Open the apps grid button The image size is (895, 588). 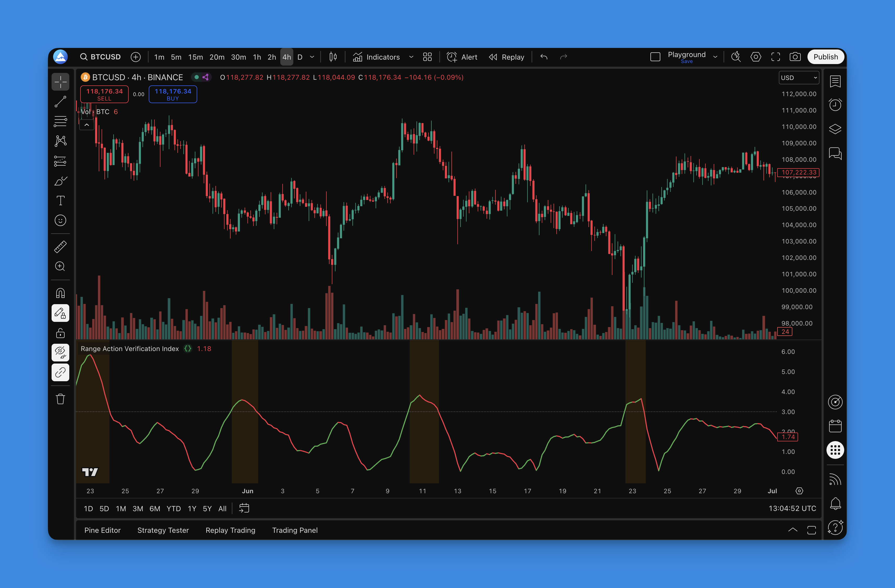click(x=835, y=450)
